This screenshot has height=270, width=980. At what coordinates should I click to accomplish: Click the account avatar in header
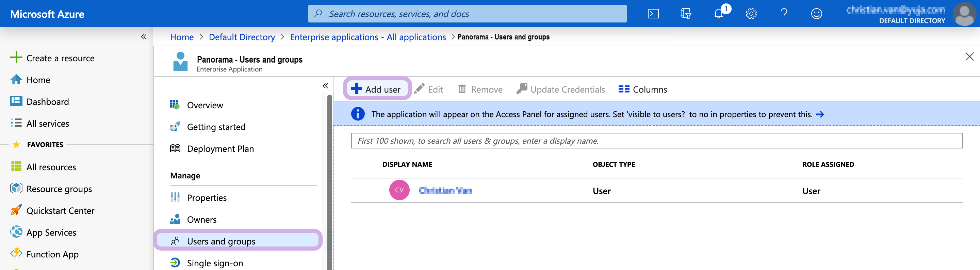pyautogui.click(x=964, y=14)
